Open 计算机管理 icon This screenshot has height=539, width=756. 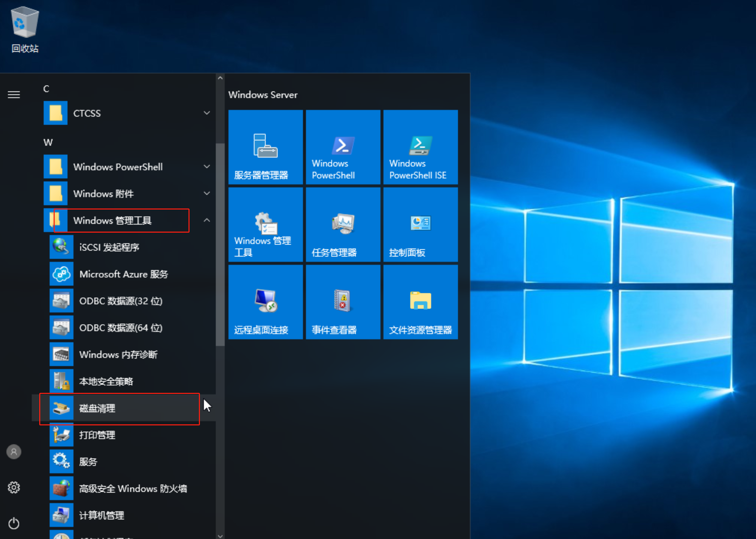pos(61,515)
